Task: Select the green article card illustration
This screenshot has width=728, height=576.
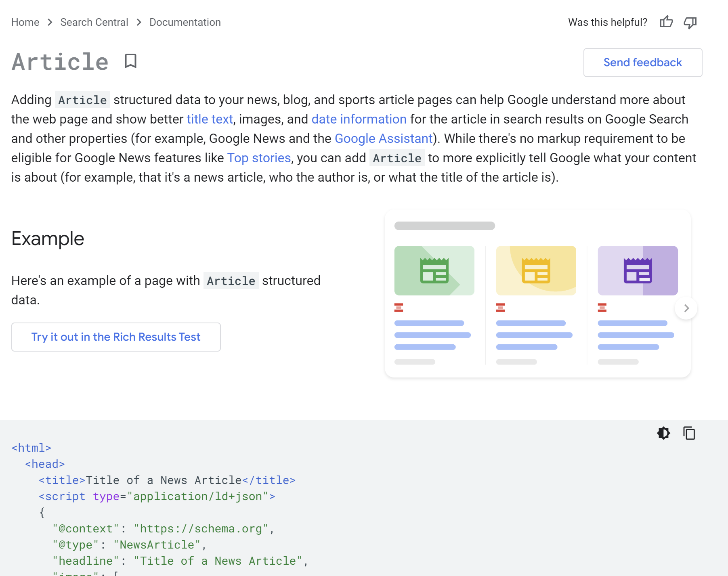Action: [x=434, y=270]
